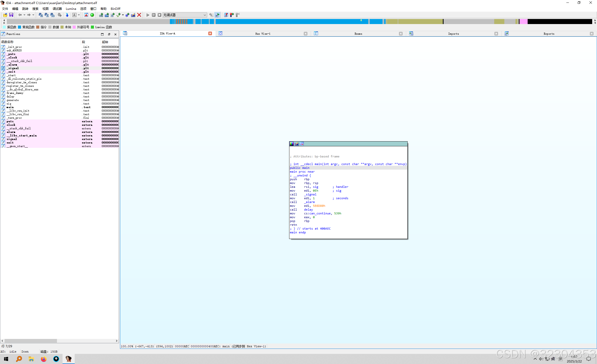
Task: Switch to the Imports tab
Action: pos(453,34)
